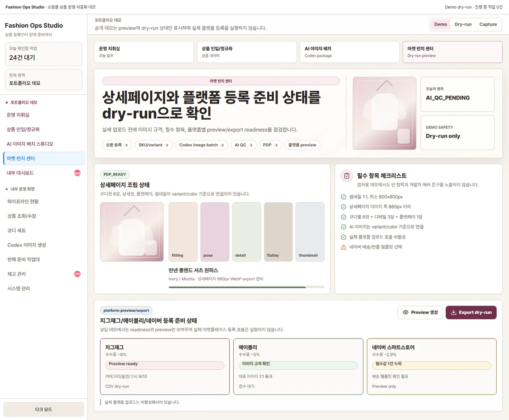Select the fitting color swatch
The width and height of the screenshot is (509, 420).
tap(183, 232)
